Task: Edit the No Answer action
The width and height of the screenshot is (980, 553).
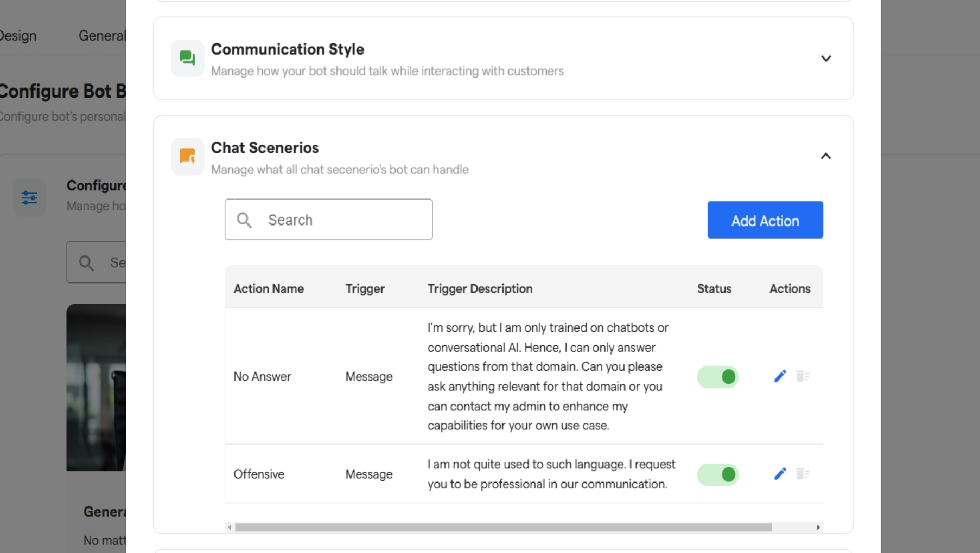Action: (780, 376)
